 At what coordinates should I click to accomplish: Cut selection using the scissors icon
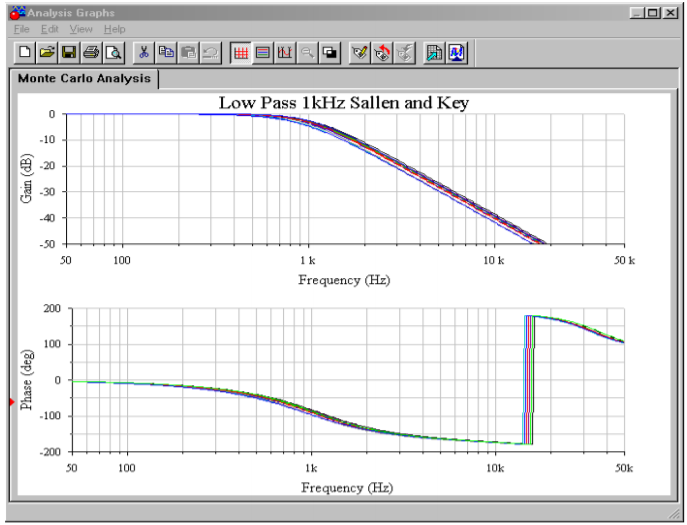[x=144, y=53]
